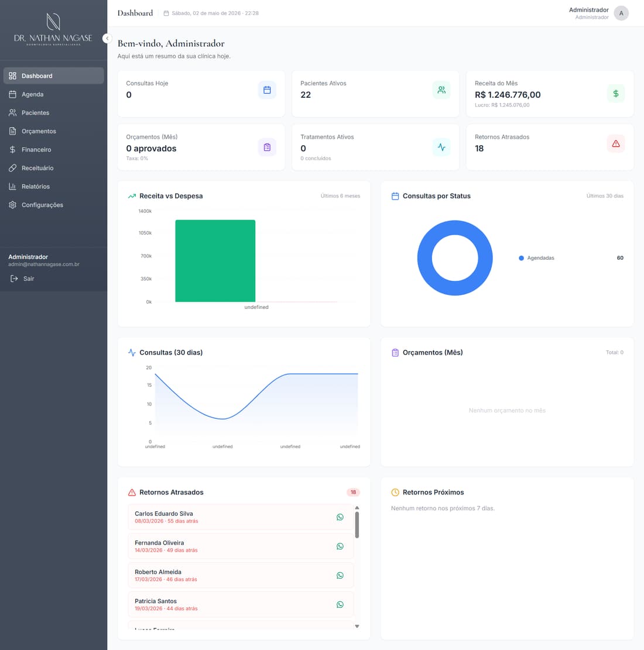644x650 pixels.
Task: Open Configurações from the sidebar
Action: [53, 205]
